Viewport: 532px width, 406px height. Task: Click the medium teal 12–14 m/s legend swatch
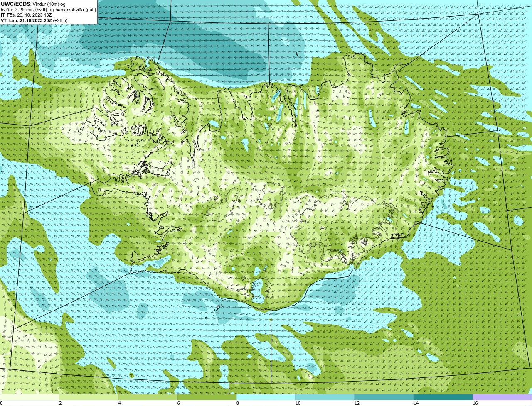point(384,397)
